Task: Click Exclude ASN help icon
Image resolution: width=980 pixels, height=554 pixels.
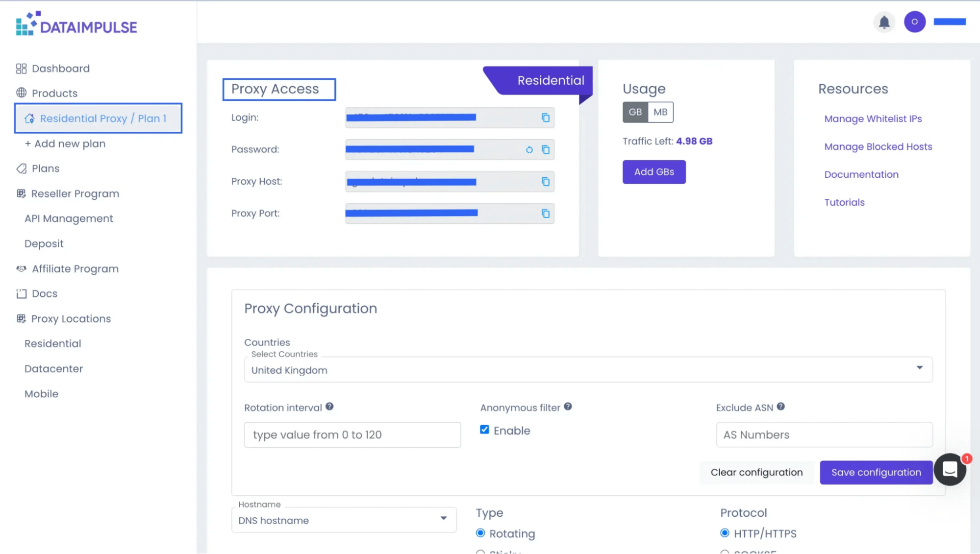Action: click(x=780, y=407)
